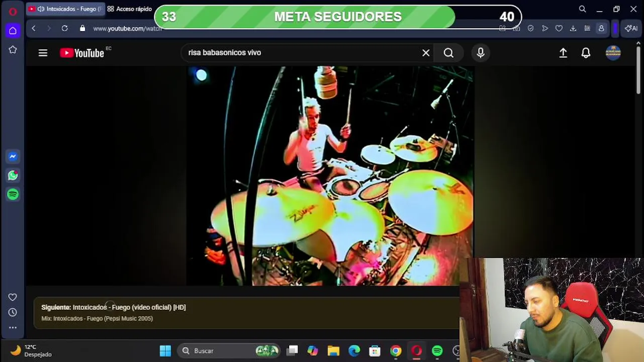
Task: Open YouTube hamburger guide menu
Action: click(43, 53)
